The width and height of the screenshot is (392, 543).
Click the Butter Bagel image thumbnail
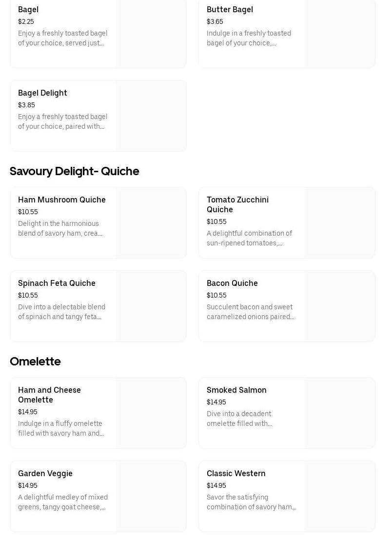[x=340, y=33]
